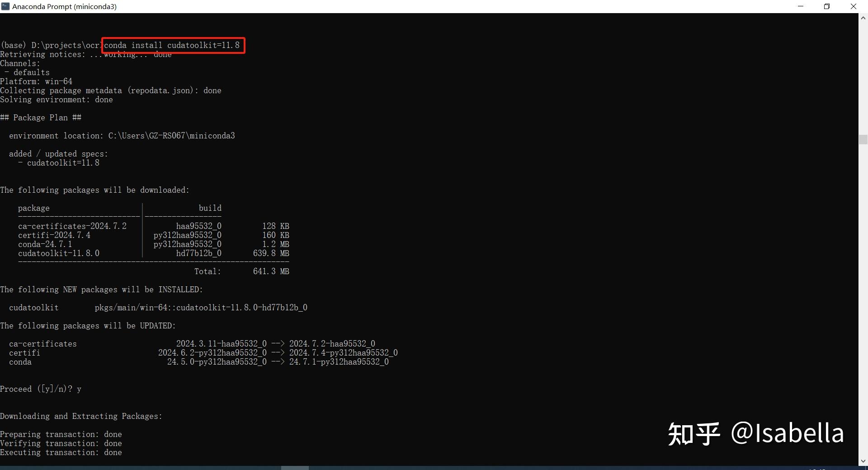Screen dimensions: 868x470
Task: Click the 'Retrieving notices' line
Action: [x=86, y=54]
